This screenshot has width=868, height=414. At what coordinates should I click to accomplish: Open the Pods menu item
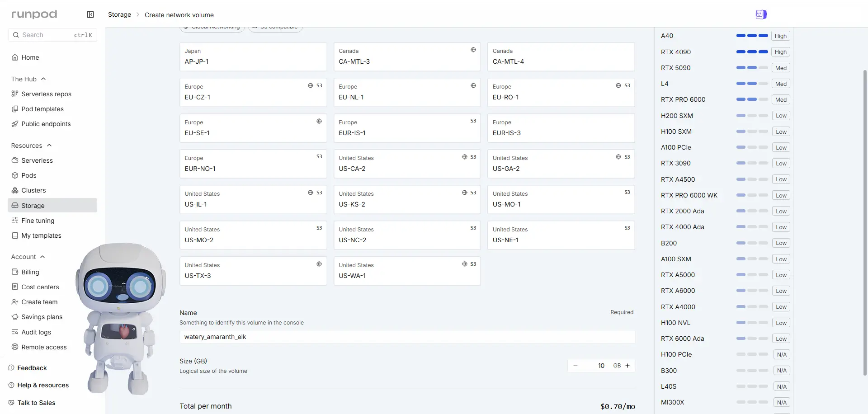[x=52, y=175]
